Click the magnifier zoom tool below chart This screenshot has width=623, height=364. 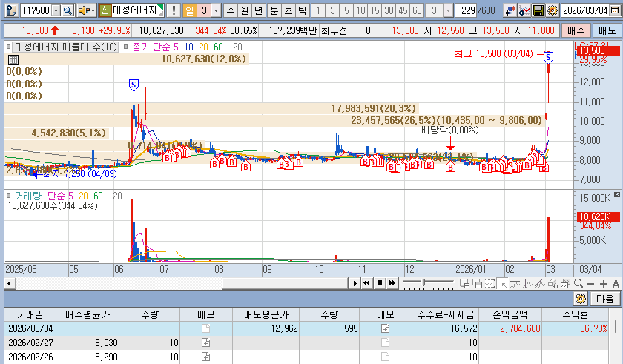(x=578, y=283)
